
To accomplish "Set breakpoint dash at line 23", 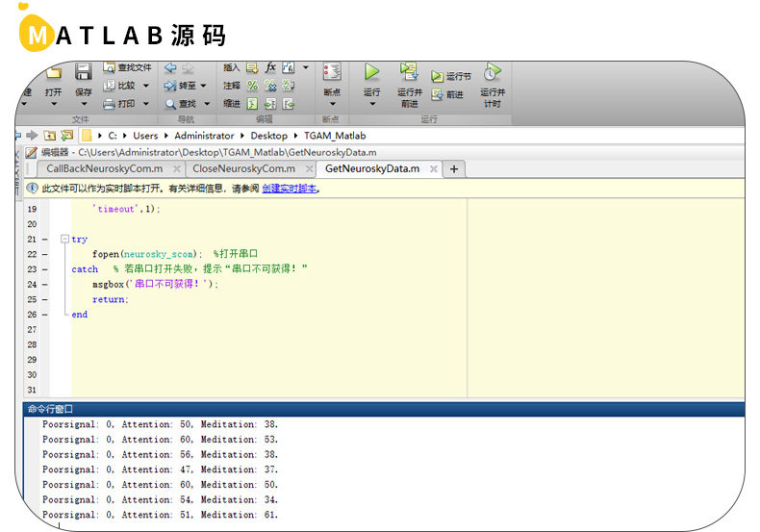I will 44,269.
